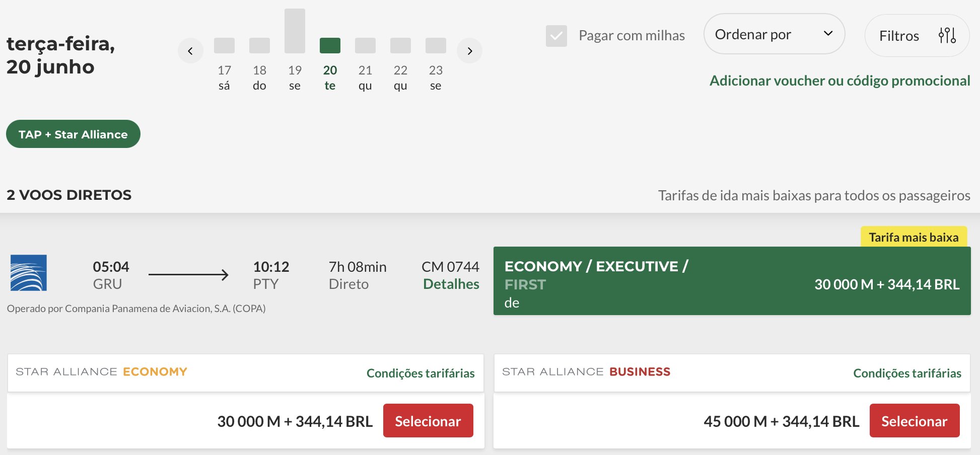Toggle the TAP + Star Alliance filter pill

pos(73,134)
